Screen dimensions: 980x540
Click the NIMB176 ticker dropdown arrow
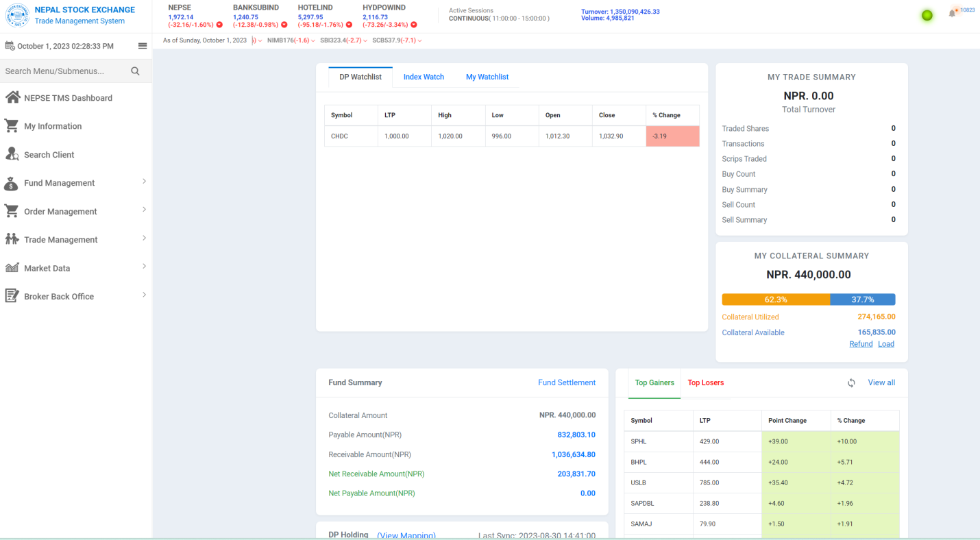pyautogui.click(x=313, y=41)
